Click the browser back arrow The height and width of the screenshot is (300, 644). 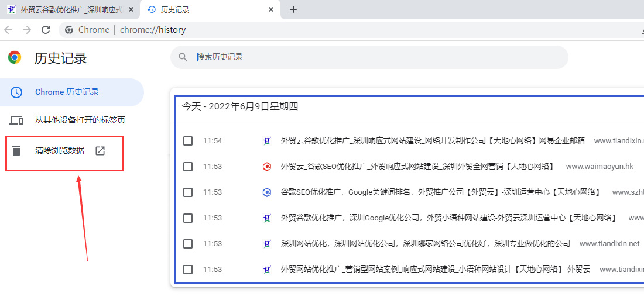[x=8, y=30]
